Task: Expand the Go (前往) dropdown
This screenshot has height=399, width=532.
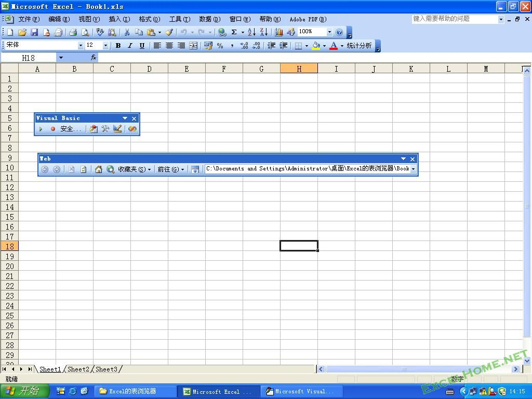Action: [170, 169]
